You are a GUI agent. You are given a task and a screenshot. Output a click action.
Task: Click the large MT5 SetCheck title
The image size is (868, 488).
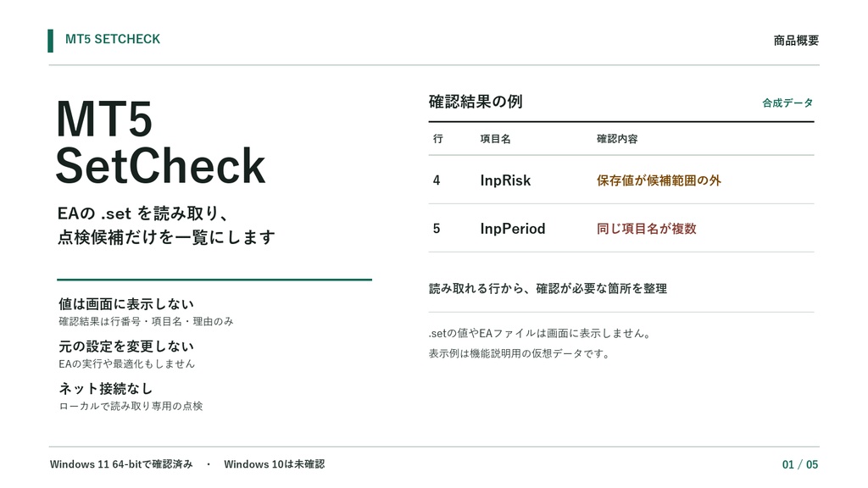click(x=160, y=142)
